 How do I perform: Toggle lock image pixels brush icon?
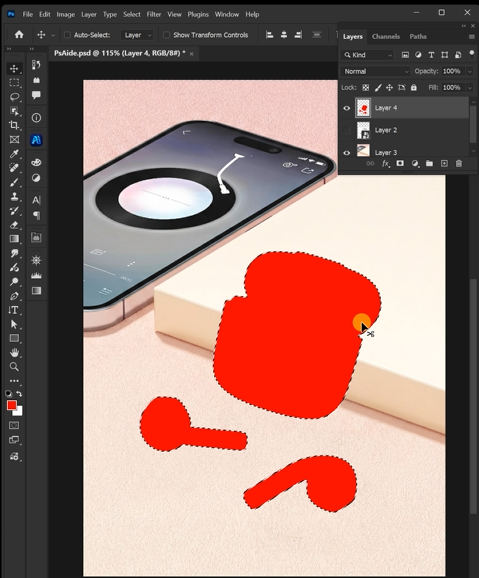(378, 88)
